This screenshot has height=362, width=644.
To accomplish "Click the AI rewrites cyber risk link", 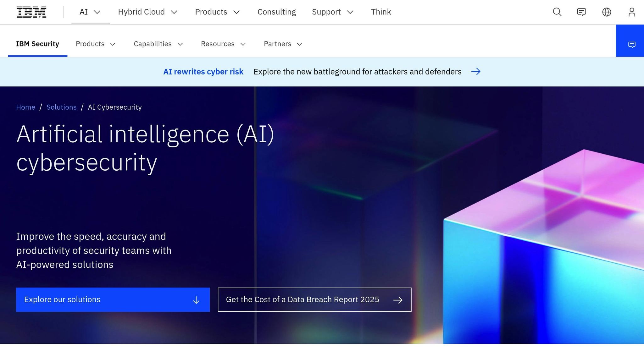I will click(203, 72).
